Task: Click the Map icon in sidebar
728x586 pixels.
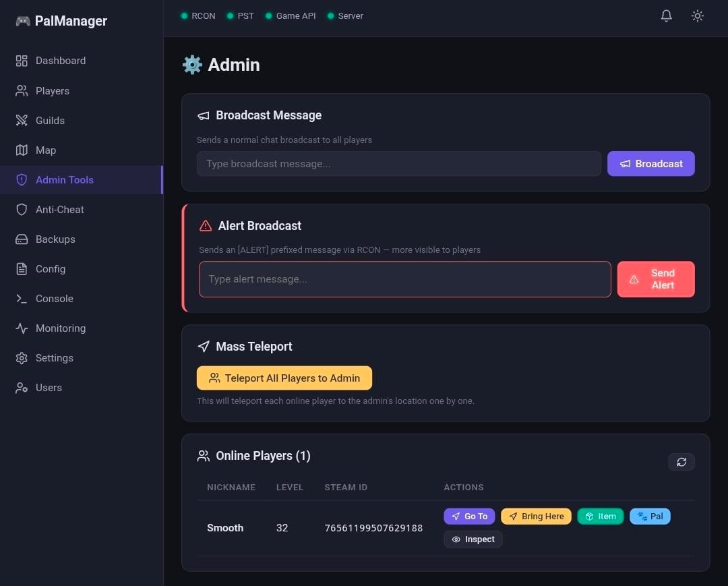Action: (22, 150)
